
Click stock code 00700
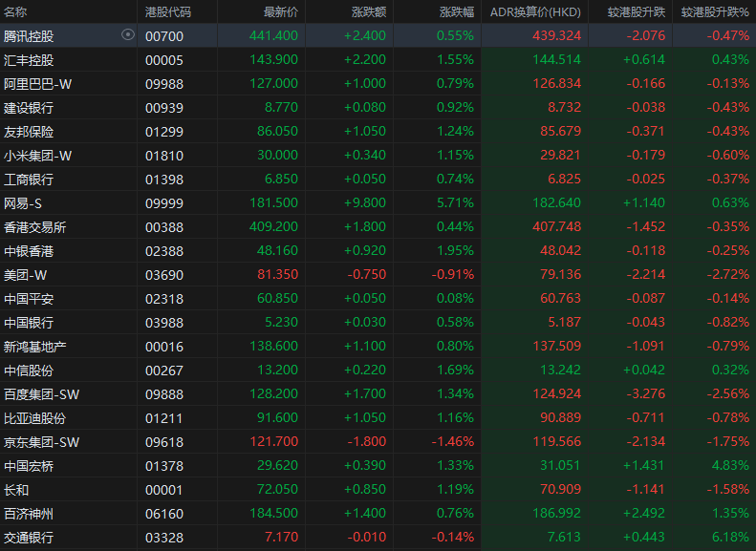[164, 36]
